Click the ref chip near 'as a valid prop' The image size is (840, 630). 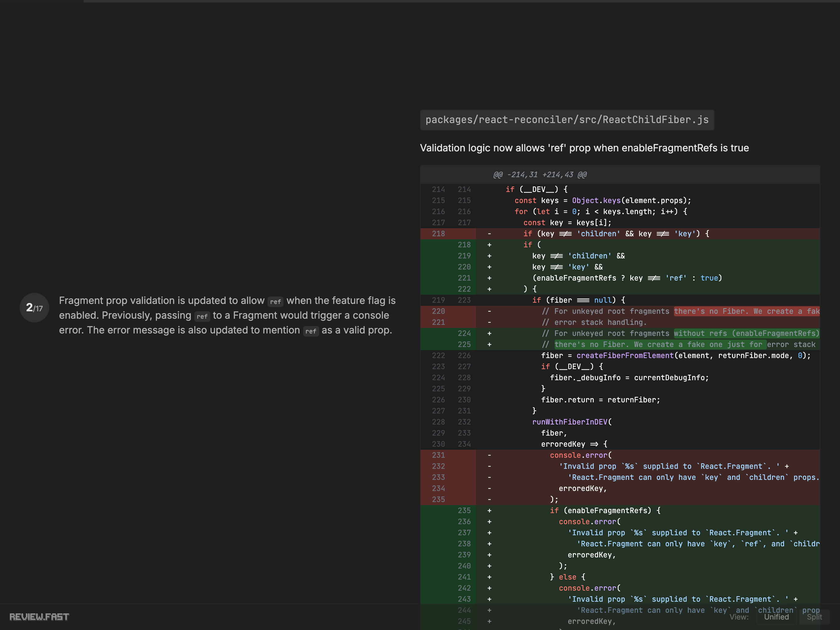point(311,331)
